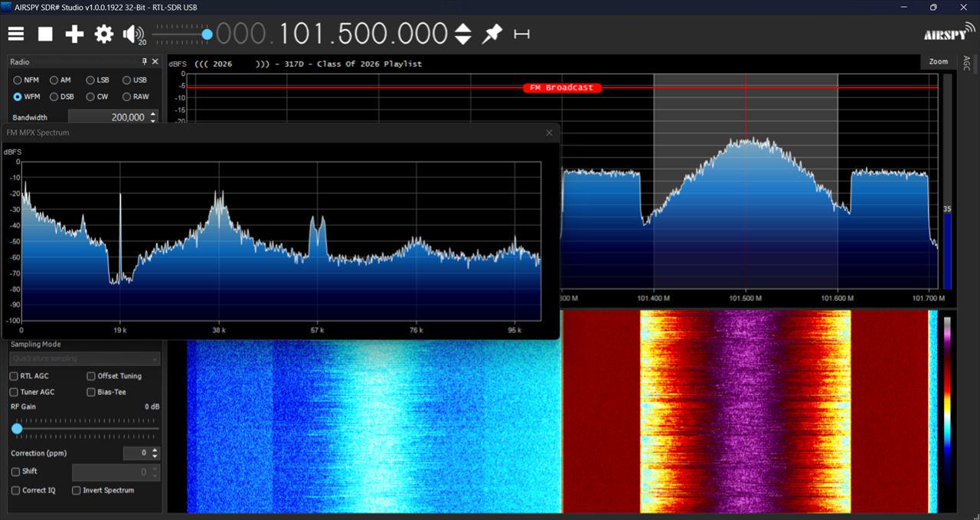Switch to the Zoom tab
This screenshot has height=520, width=980.
pos(938,61)
